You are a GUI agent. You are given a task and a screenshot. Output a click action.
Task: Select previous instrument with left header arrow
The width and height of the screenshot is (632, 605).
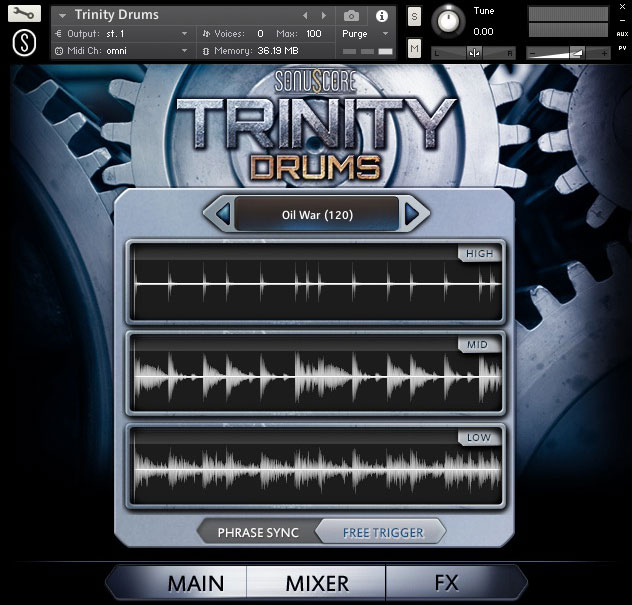pos(306,16)
